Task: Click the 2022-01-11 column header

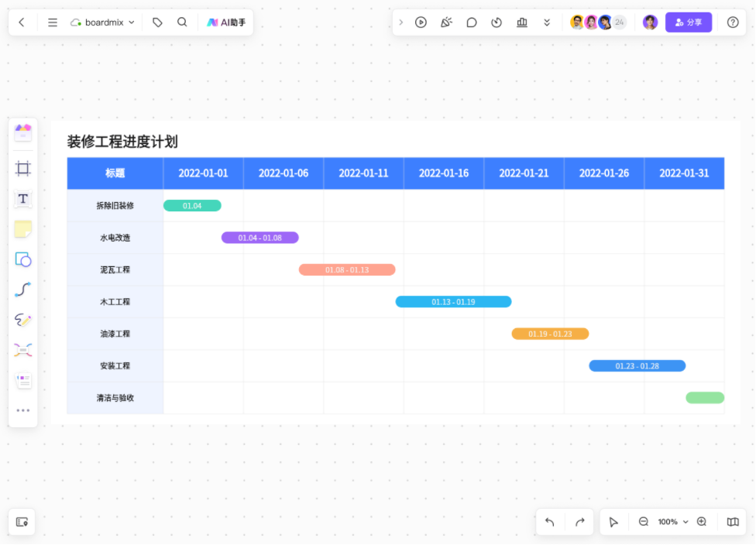Action: (x=363, y=173)
